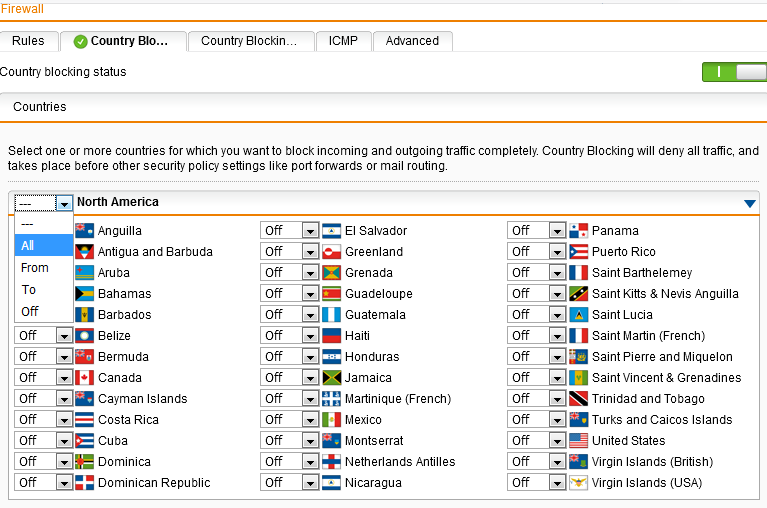This screenshot has width=767, height=508.
Task: Click the Mexico flag icon
Action: coord(332,420)
